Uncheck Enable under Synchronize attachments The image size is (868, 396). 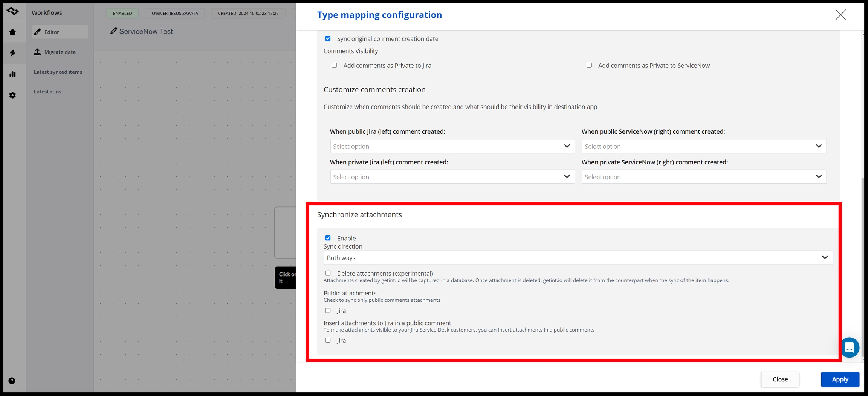(328, 238)
